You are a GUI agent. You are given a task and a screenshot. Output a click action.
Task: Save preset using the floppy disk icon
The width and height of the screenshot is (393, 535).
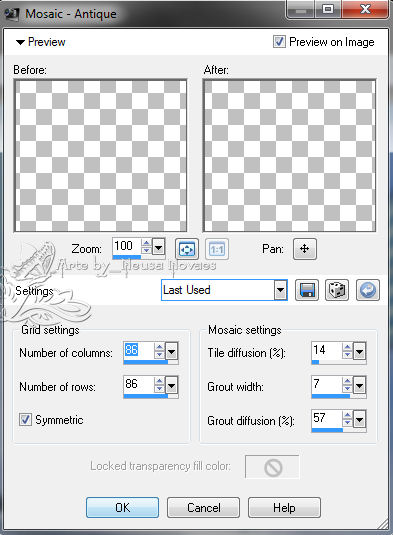[307, 290]
